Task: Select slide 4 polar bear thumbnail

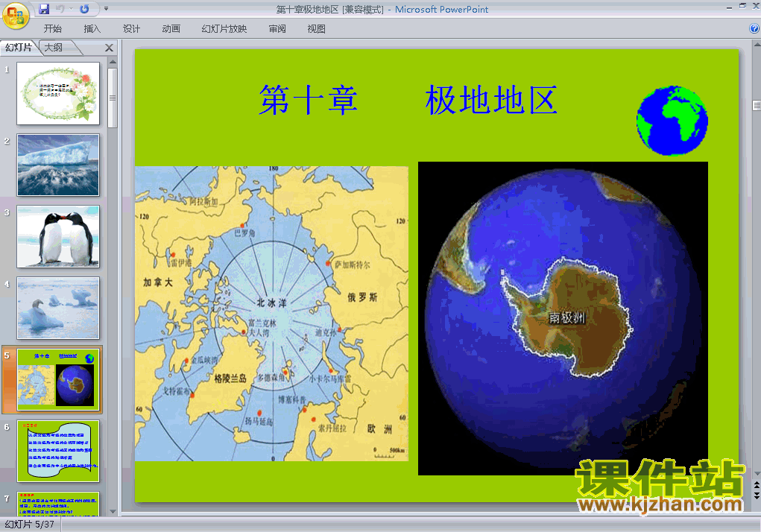Action: pos(58,308)
